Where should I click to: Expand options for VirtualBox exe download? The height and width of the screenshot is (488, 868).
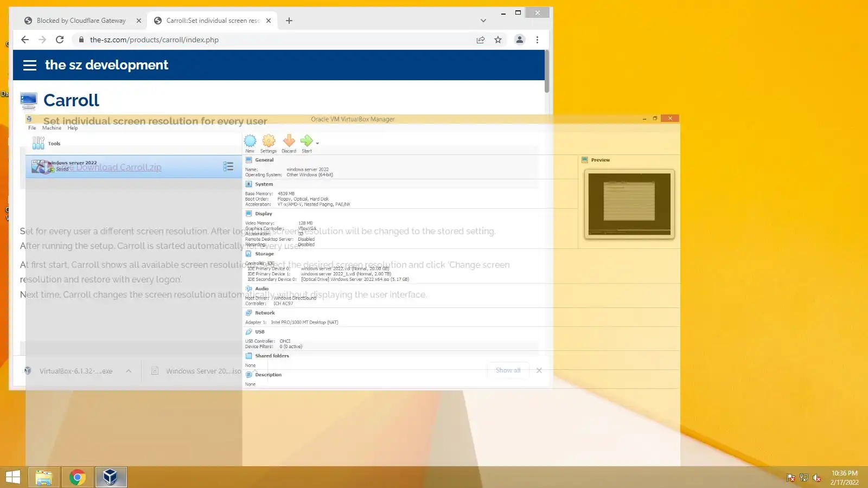tap(129, 371)
